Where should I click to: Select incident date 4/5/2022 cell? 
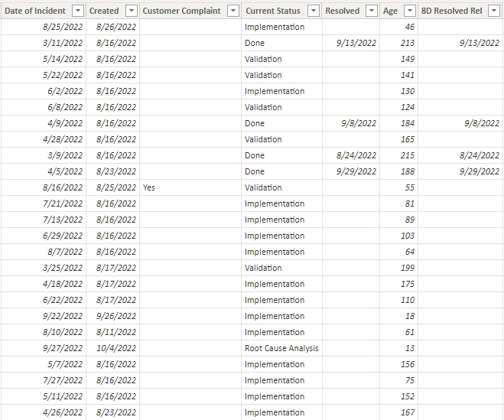44,171
